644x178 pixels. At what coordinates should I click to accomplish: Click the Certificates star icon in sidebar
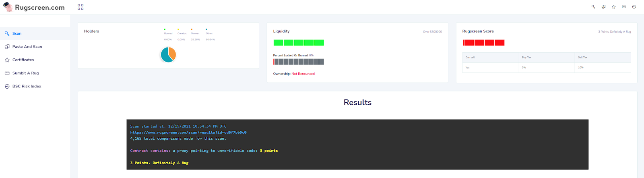coord(7,60)
